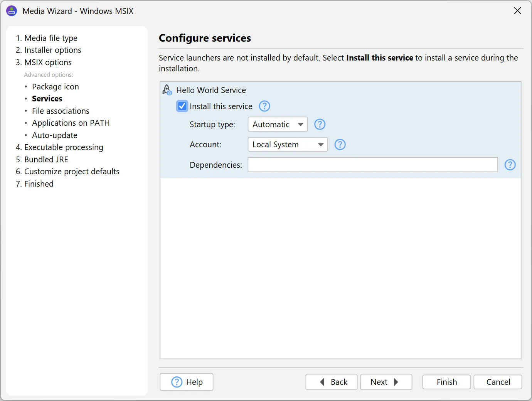This screenshot has width=532, height=401.
Task: Open the Account Local System dropdown
Action: (288, 145)
